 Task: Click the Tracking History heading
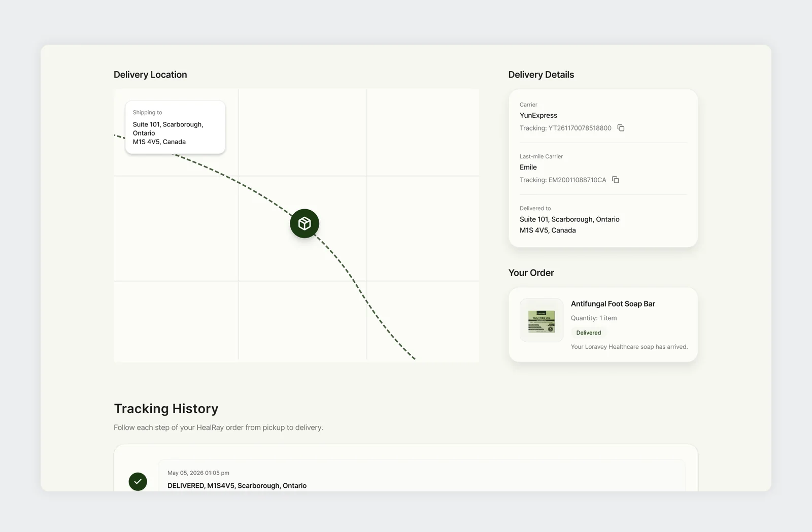[166, 409]
